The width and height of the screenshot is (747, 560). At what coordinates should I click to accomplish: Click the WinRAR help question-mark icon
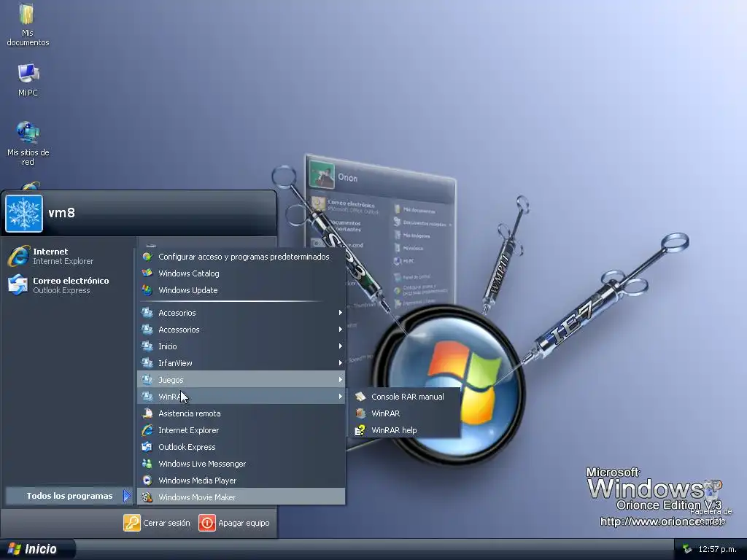[x=360, y=430]
